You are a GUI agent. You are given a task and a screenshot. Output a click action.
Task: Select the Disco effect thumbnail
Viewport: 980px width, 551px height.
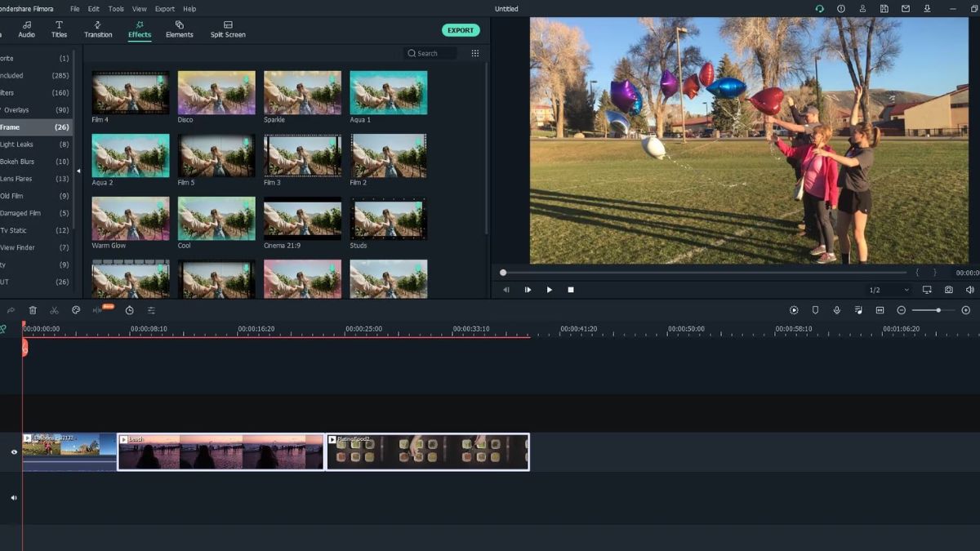[x=216, y=92]
